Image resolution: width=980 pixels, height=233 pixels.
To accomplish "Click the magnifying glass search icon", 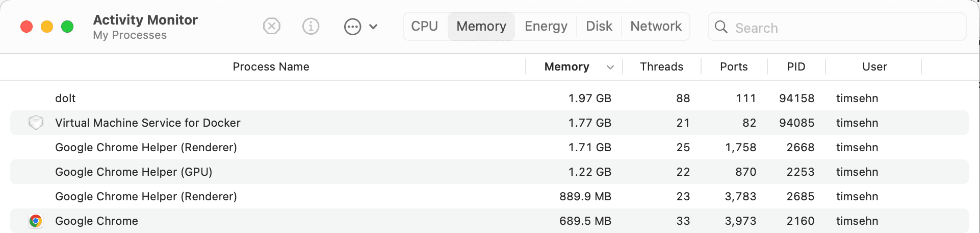I will click(x=721, y=27).
